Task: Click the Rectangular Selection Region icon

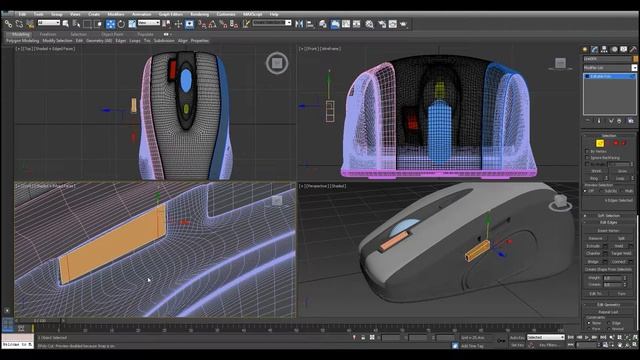Action: [x=87, y=24]
